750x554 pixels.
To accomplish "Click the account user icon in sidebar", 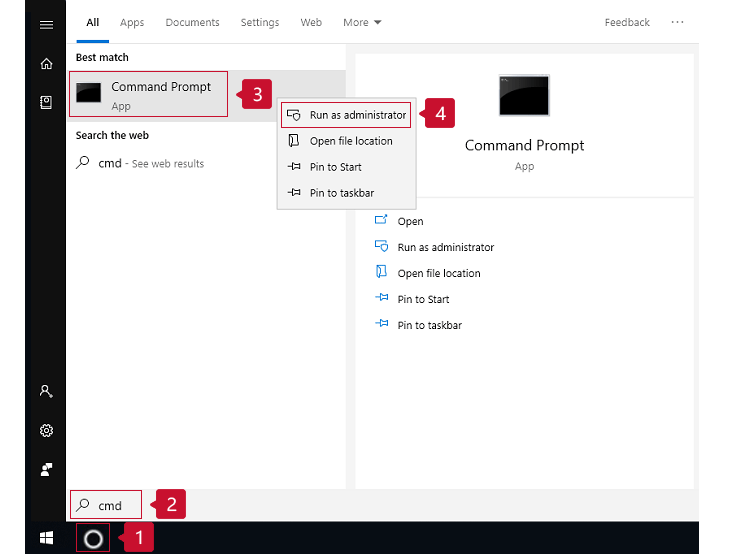I will click(46, 392).
